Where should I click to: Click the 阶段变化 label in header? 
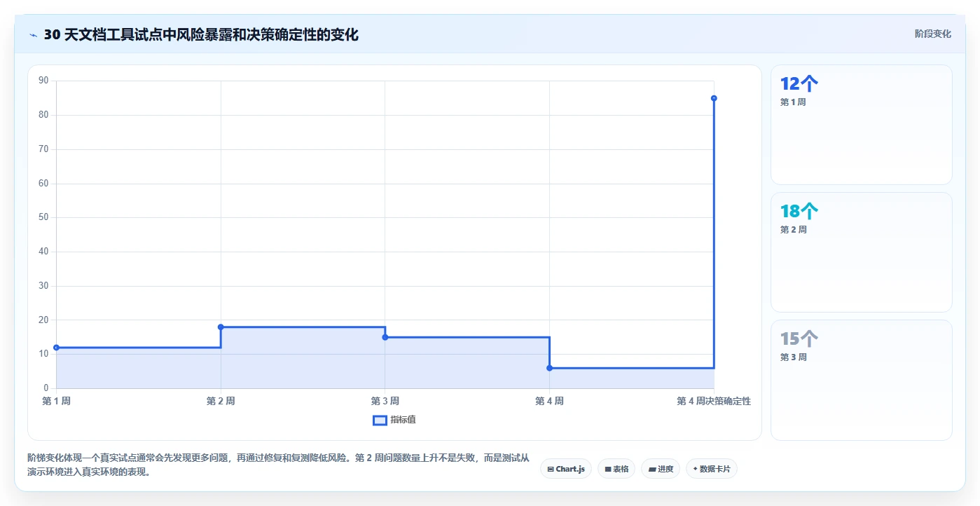933,34
